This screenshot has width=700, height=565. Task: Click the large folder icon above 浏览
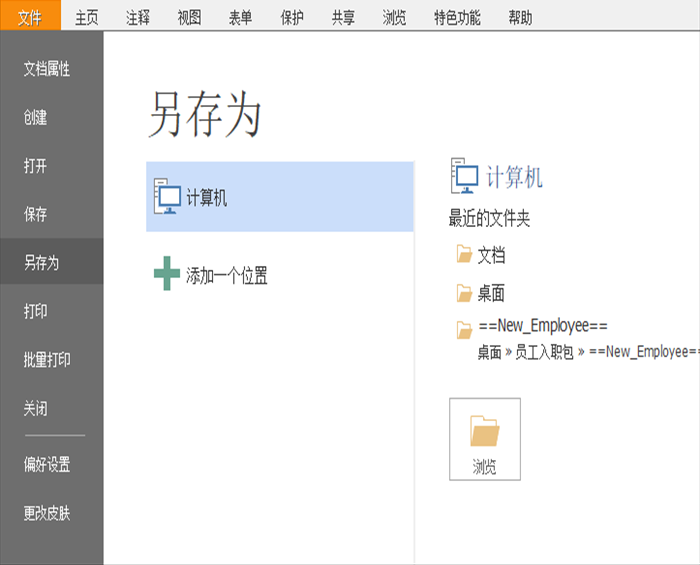click(484, 431)
